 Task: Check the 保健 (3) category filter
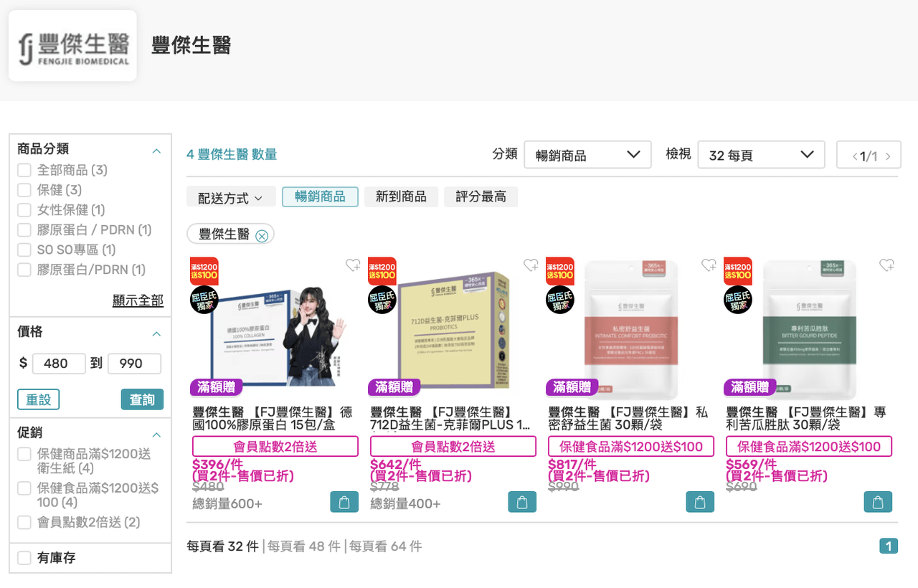click(24, 190)
